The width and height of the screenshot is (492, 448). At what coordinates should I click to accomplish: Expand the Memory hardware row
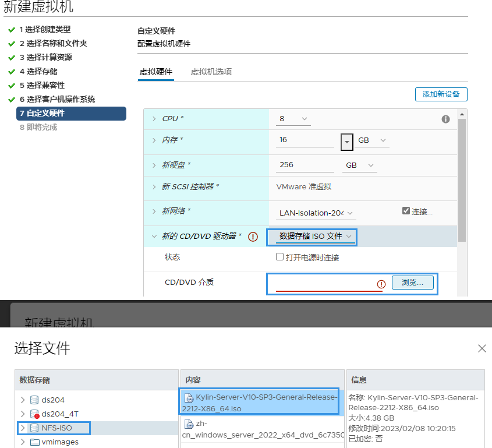(x=154, y=140)
